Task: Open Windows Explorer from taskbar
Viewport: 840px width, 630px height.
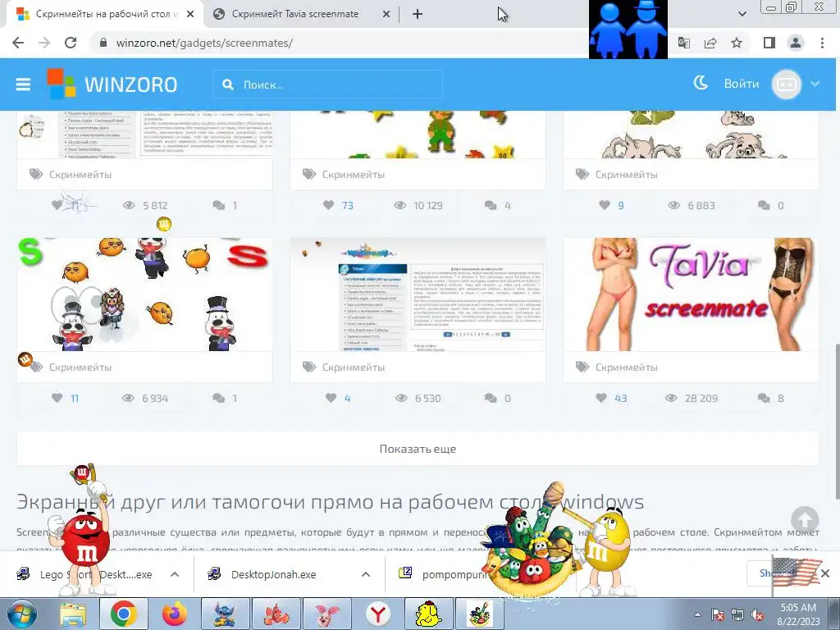Action: pos(73,614)
